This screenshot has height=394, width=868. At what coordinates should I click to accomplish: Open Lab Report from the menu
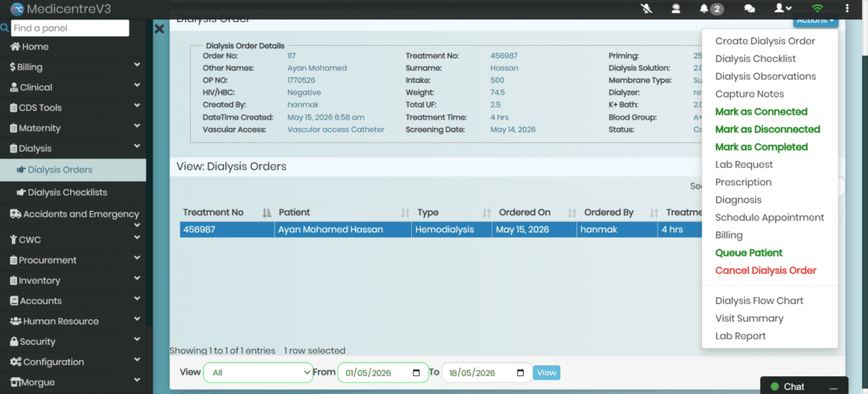tap(740, 336)
